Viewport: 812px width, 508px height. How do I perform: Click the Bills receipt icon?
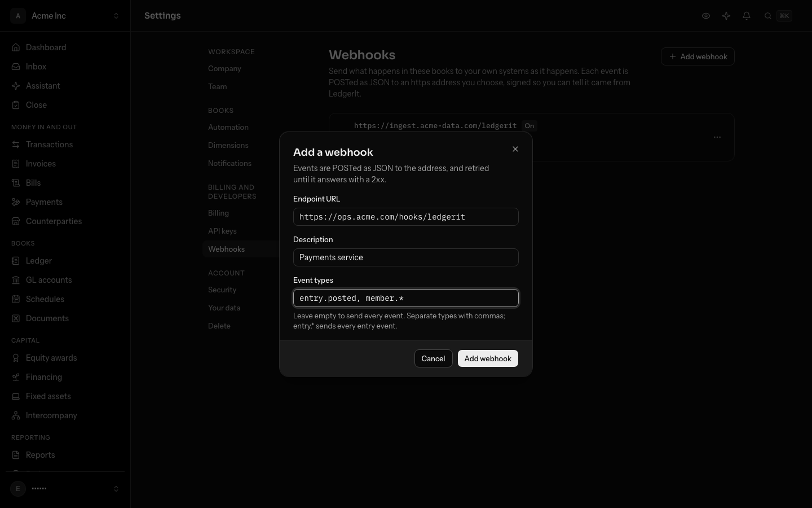point(16,183)
